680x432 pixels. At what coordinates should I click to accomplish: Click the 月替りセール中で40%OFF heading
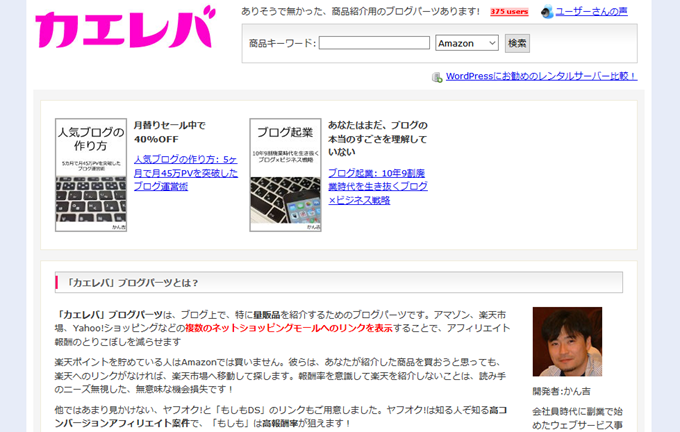[x=168, y=132]
